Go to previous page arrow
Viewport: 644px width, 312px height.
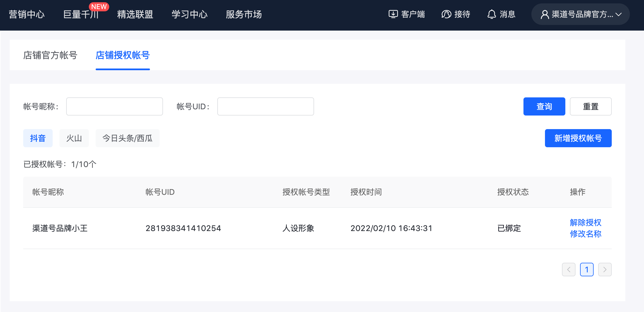click(568, 270)
